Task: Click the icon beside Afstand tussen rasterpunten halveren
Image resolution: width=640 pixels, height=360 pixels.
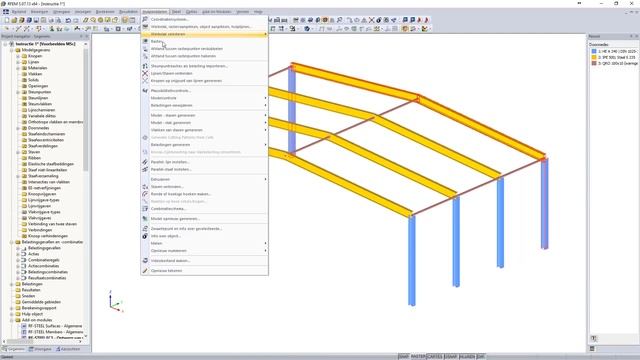Action: (145, 56)
